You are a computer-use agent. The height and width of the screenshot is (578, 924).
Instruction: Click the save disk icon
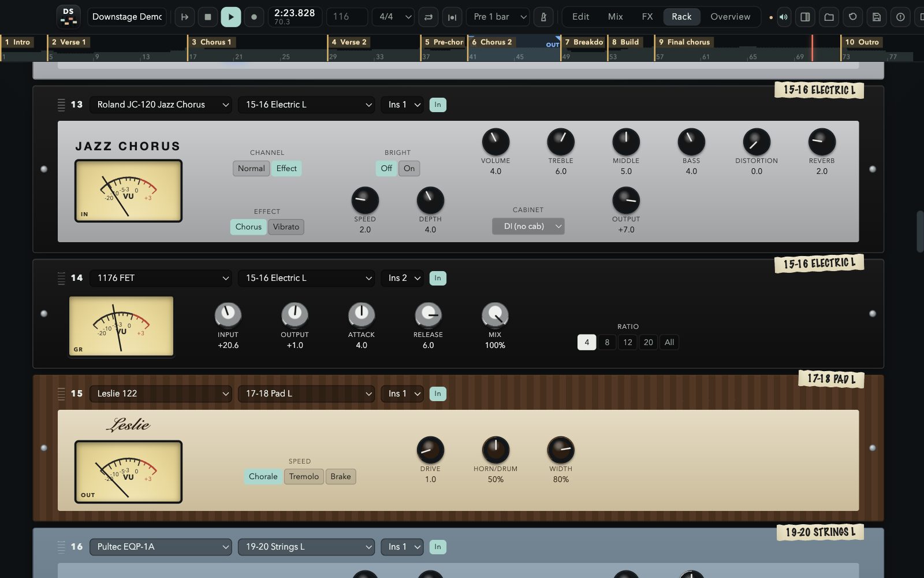[x=876, y=17]
